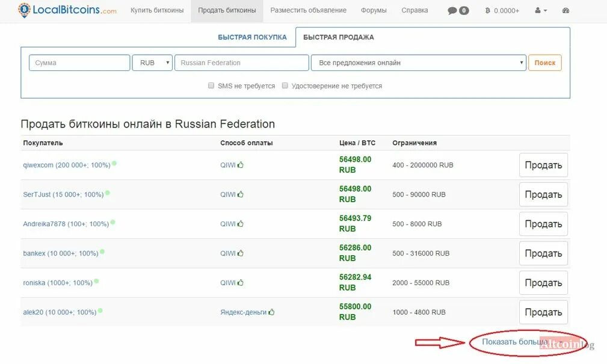Click 'Покупатель' column header
This screenshot has width=607, height=364.
[x=43, y=143]
